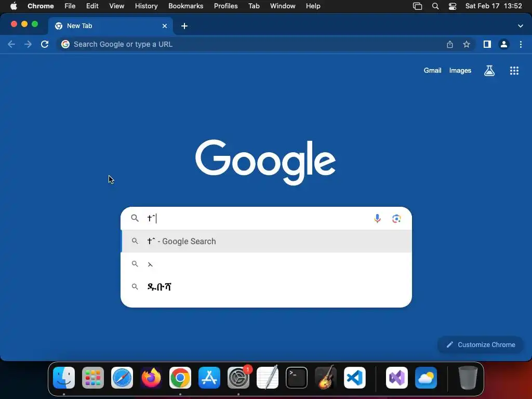Open Spotlight search in menu bar
Viewport: 532px width, 399px height.
tap(435, 6)
